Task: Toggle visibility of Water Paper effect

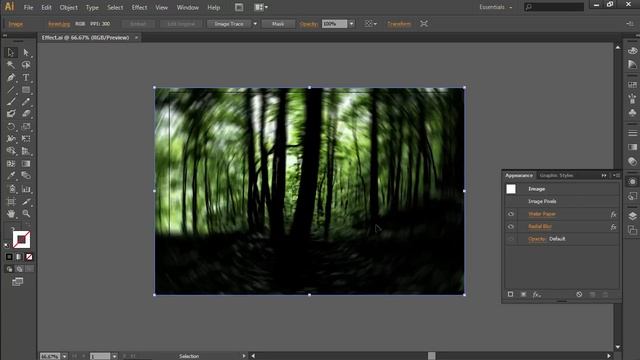Action: [511, 214]
